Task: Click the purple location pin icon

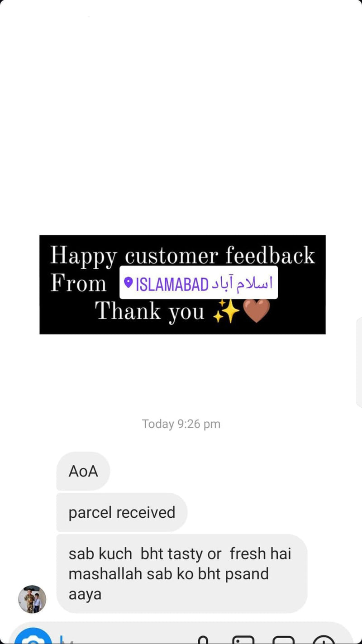Action: (128, 283)
